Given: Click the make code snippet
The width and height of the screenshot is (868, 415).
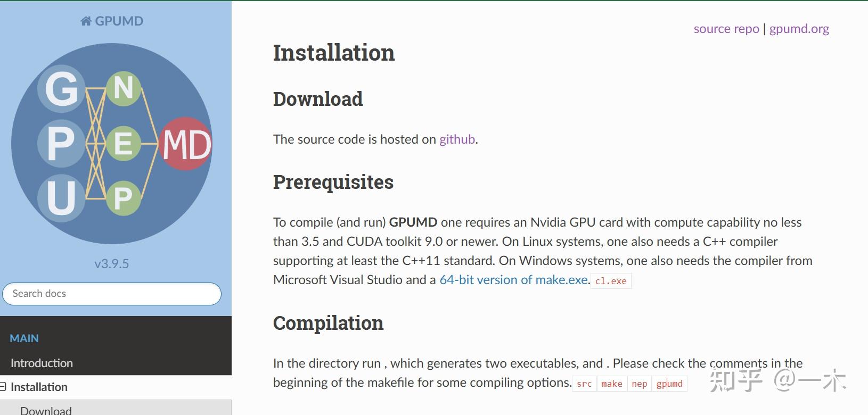Looking at the screenshot, I should pyautogui.click(x=611, y=384).
